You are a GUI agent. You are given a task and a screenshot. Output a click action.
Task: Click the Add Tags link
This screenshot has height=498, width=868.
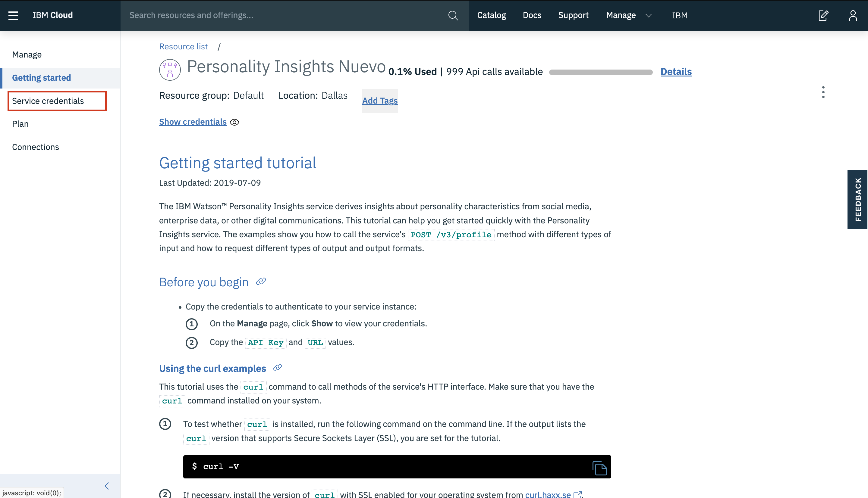tap(379, 101)
